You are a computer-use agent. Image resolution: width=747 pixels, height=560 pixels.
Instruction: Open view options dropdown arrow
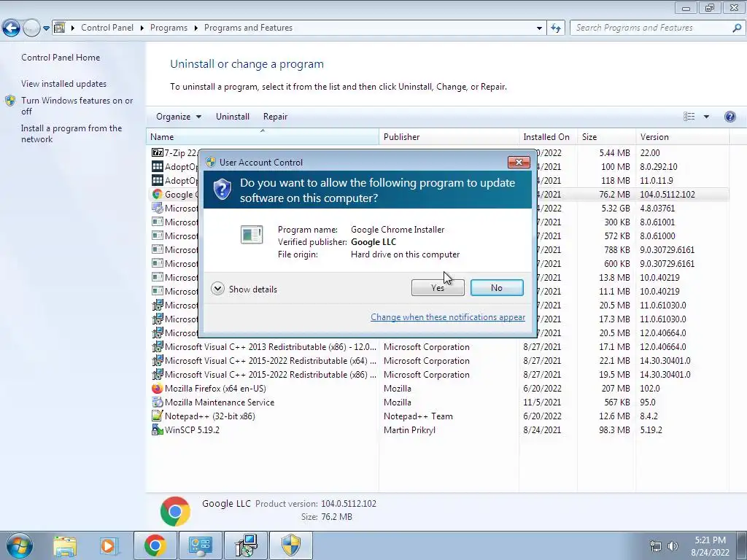[706, 117]
